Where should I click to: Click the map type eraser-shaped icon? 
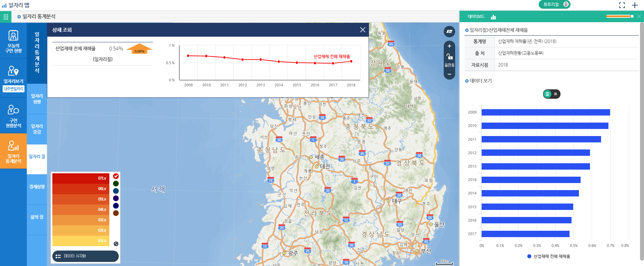click(x=449, y=32)
